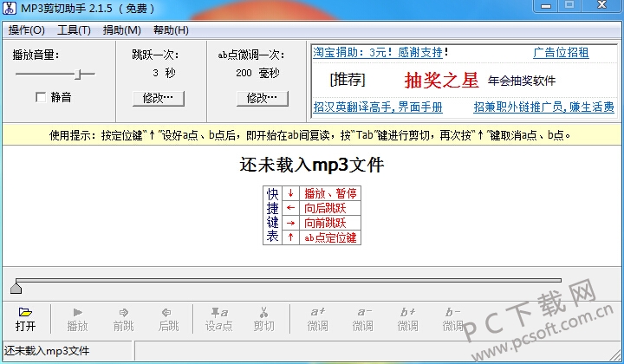Click the playback progress track bar

[x=289, y=281]
